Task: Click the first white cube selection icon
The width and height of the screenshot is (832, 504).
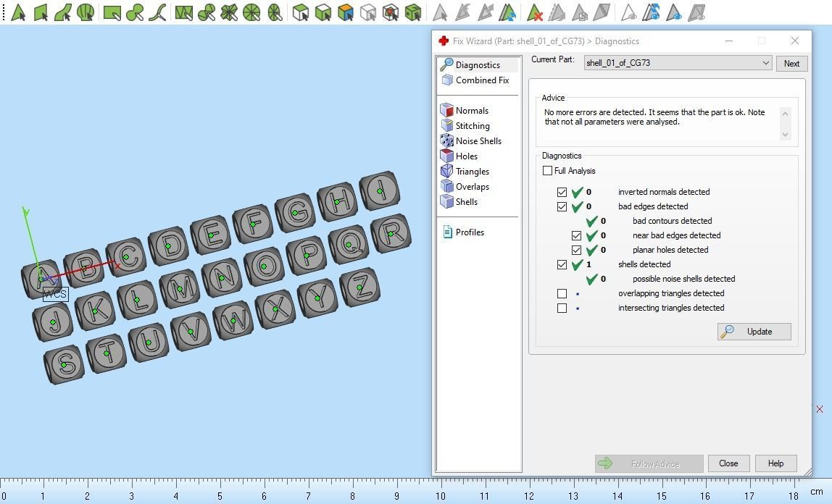Action: 301,12
